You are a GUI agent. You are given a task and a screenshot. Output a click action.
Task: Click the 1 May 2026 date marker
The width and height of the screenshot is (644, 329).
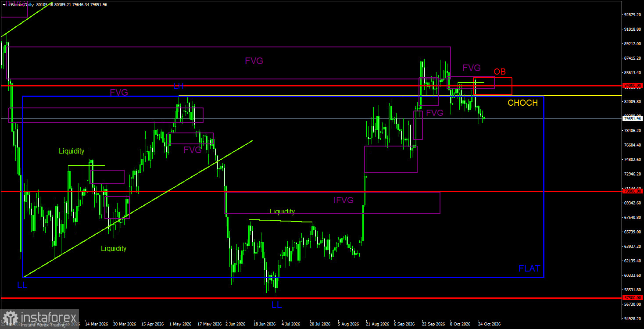[x=180, y=324]
